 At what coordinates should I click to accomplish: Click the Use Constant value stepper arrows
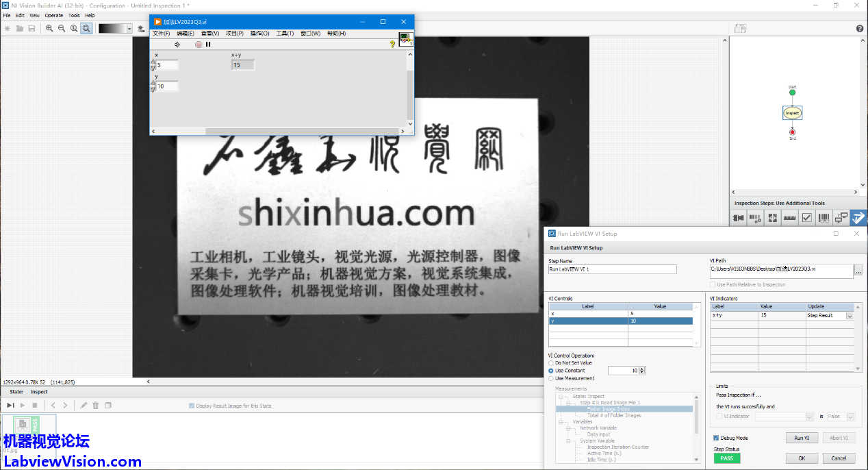642,371
